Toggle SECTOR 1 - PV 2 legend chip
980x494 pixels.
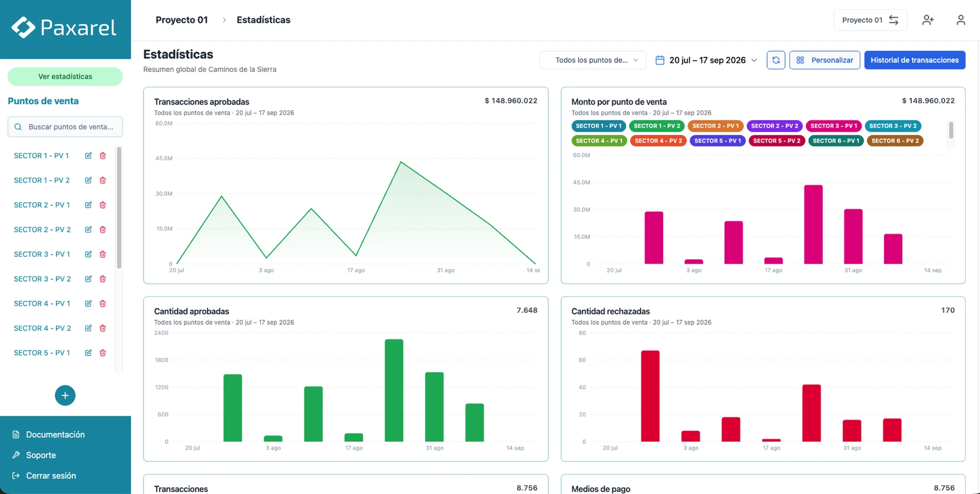click(657, 126)
